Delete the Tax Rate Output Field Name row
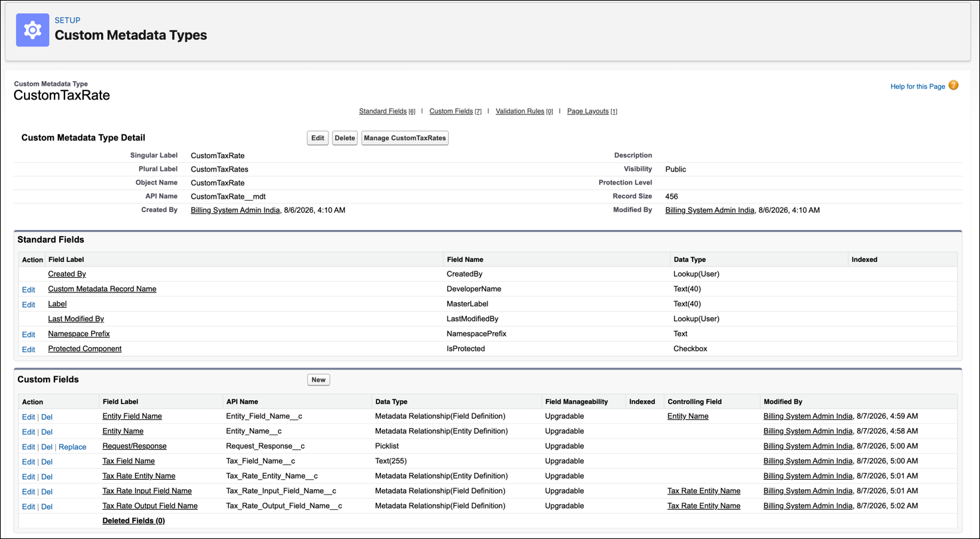This screenshot has width=980, height=539. 47,507
